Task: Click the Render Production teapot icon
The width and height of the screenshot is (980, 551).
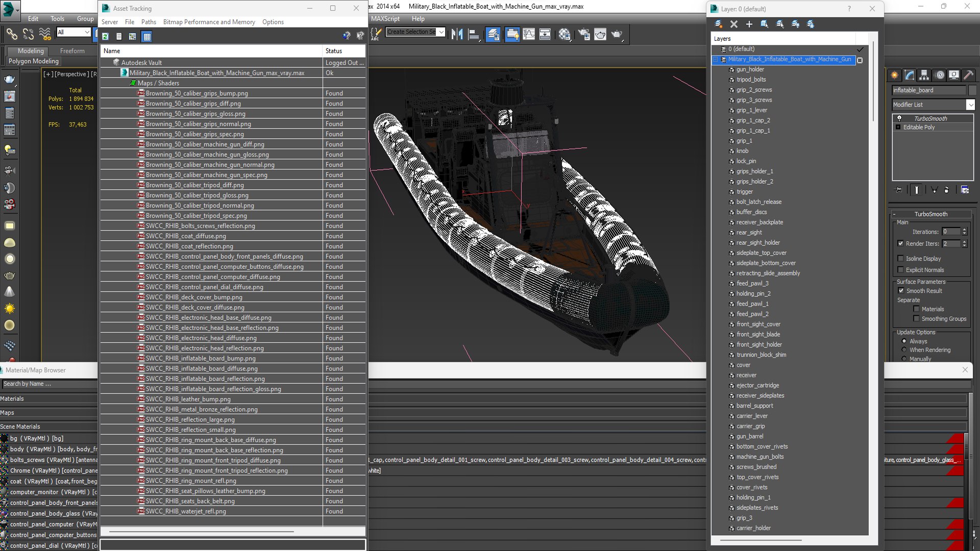Action: coord(617,34)
